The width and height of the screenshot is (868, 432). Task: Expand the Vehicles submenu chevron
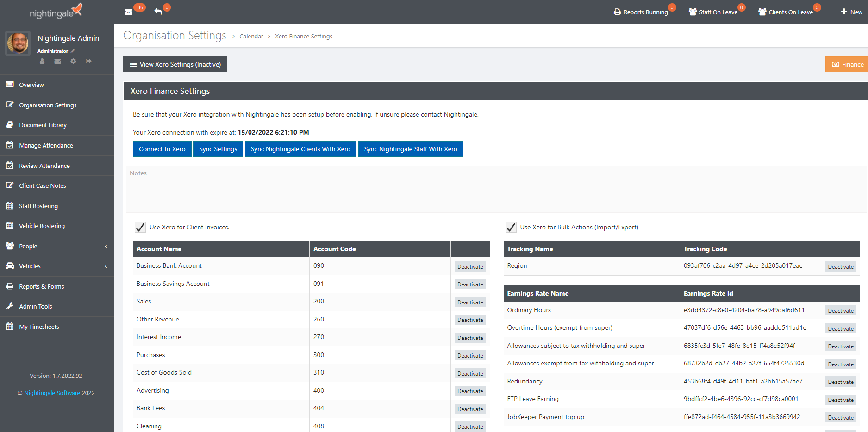tap(106, 266)
